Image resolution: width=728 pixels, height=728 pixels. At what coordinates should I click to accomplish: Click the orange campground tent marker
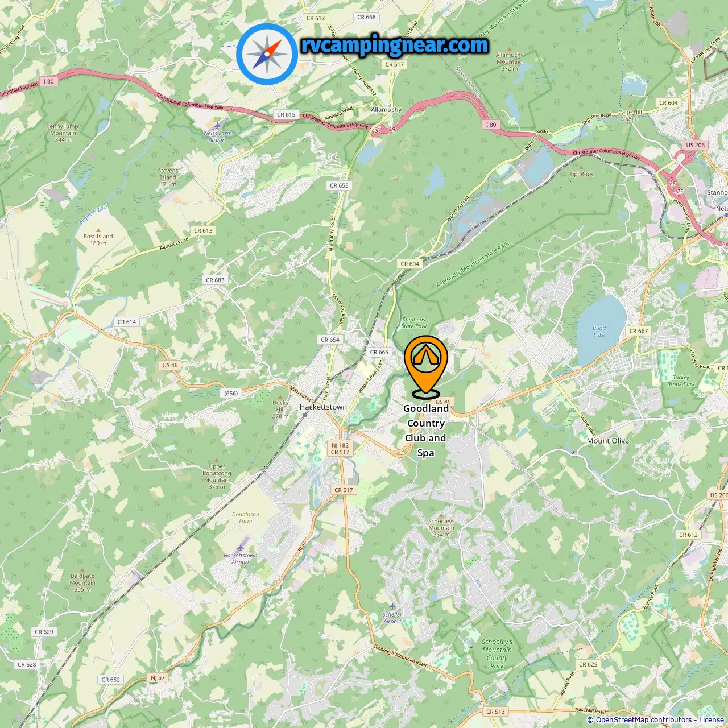coord(426,366)
